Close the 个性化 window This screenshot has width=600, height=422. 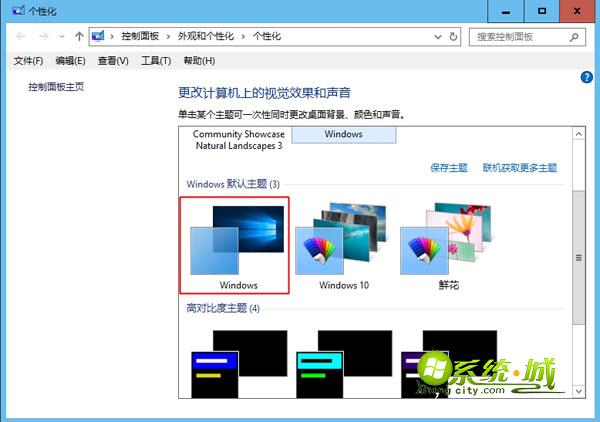coord(577,11)
